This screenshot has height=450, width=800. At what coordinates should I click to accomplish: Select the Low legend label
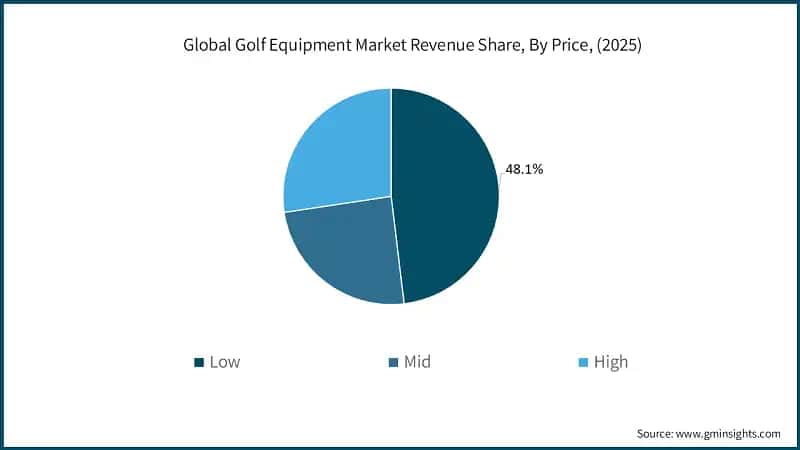pos(224,362)
